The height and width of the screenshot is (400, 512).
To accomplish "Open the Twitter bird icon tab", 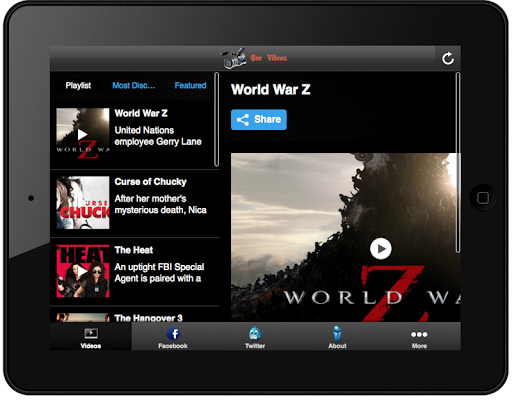I will tap(255, 333).
